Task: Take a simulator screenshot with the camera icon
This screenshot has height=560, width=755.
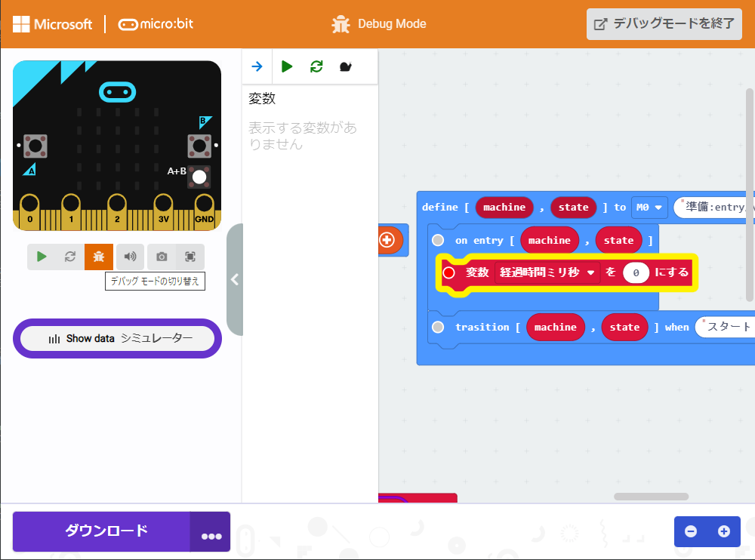Action: pos(162,257)
